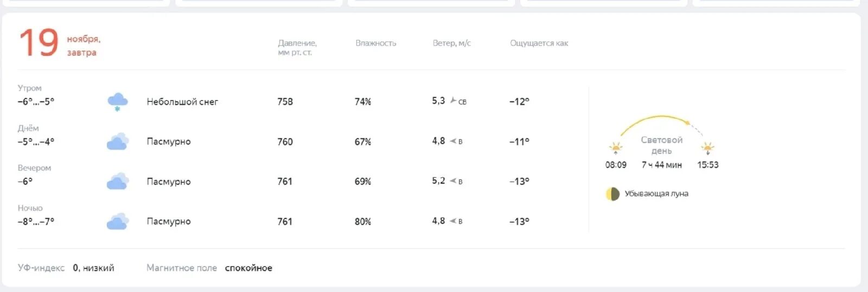Click the 'Небольшой снег' morning condition text

182,101
